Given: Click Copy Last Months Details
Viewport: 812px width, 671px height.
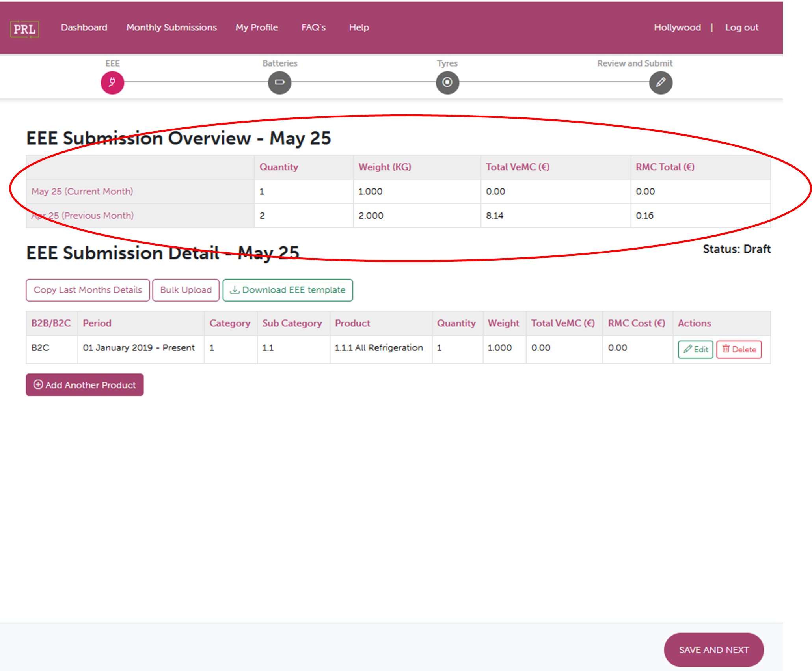Looking at the screenshot, I should click(x=88, y=290).
